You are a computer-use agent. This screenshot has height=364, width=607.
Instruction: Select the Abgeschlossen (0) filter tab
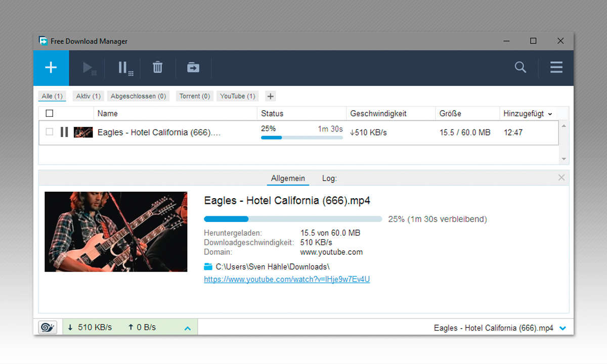tap(138, 96)
